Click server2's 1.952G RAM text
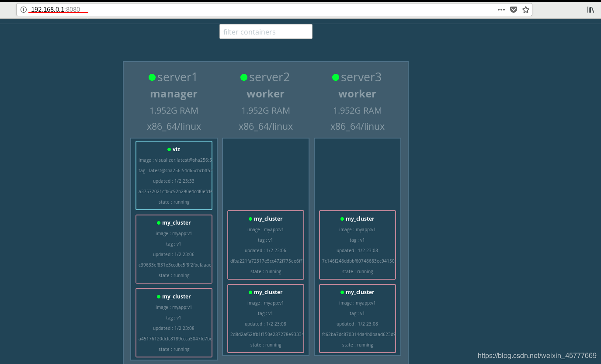601x364 pixels. tap(266, 111)
